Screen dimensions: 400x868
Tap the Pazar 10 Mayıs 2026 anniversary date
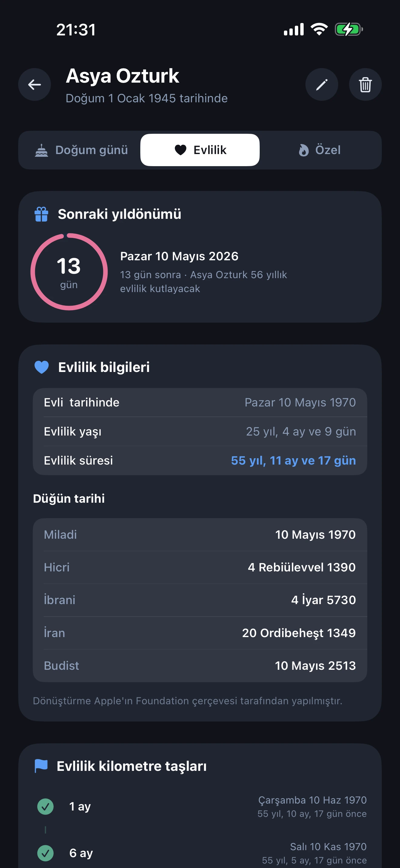[179, 256]
